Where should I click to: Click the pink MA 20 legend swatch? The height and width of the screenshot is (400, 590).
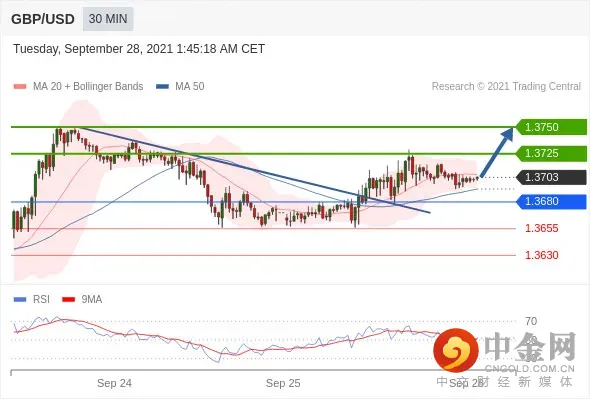[20, 87]
